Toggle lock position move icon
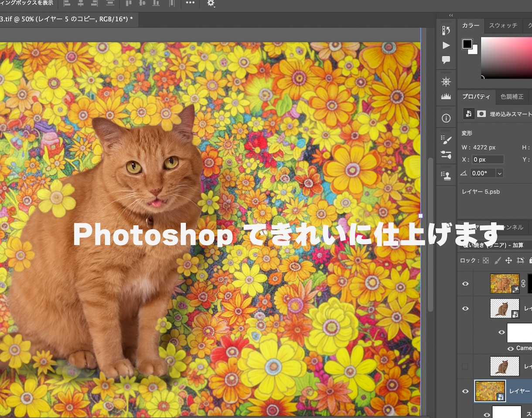The width and height of the screenshot is (532, 418). pyautogui.click(x=508, y=260)
